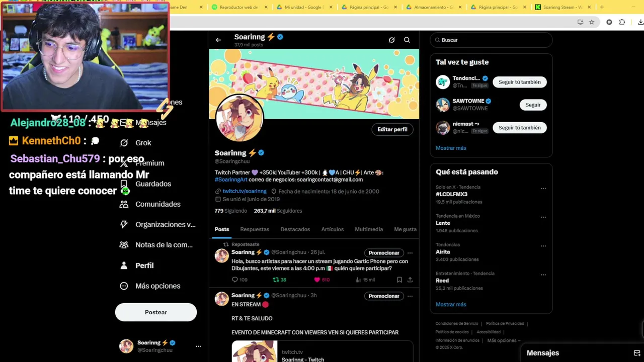Open the 779 Siguiendo list
This screenshot has width=644, height=362.
[231, 211]
